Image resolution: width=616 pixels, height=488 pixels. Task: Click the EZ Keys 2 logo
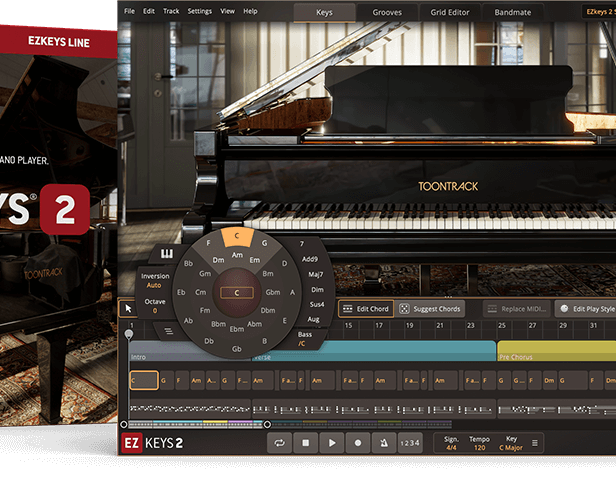click(152, 443)
